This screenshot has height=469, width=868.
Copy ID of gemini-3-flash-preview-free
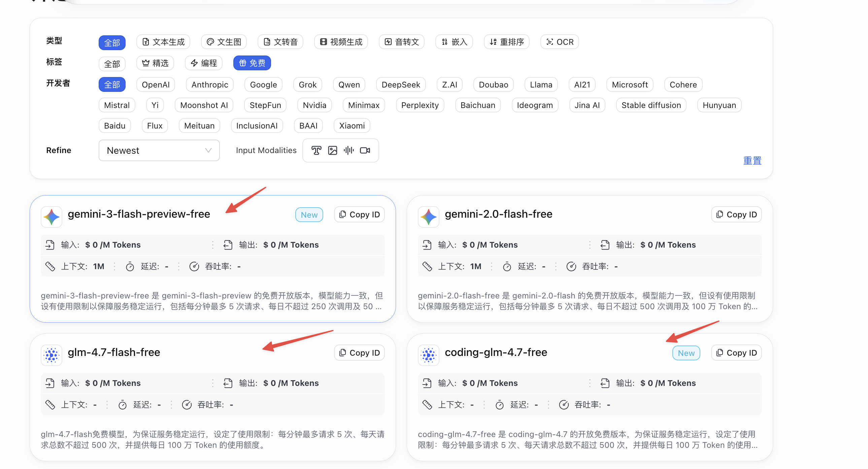[359, 214]
